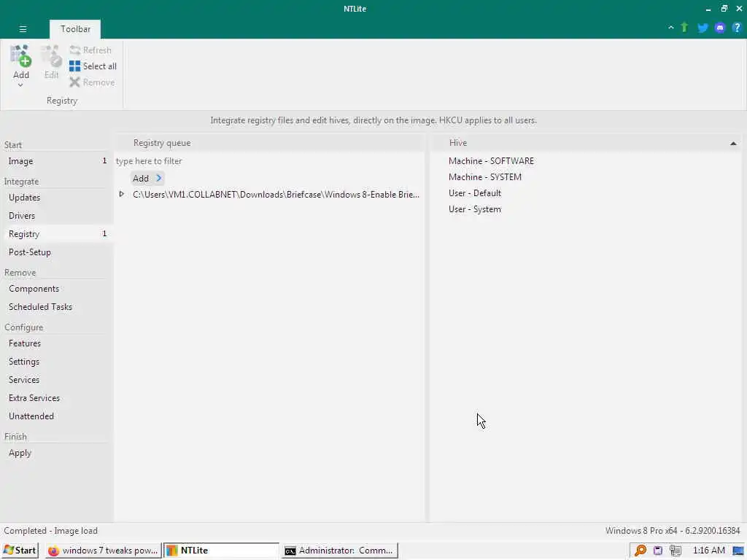Open the Image page in sidebar
Image resolution: width=747 pixels, height=560 pixels.
coord(57,161)
